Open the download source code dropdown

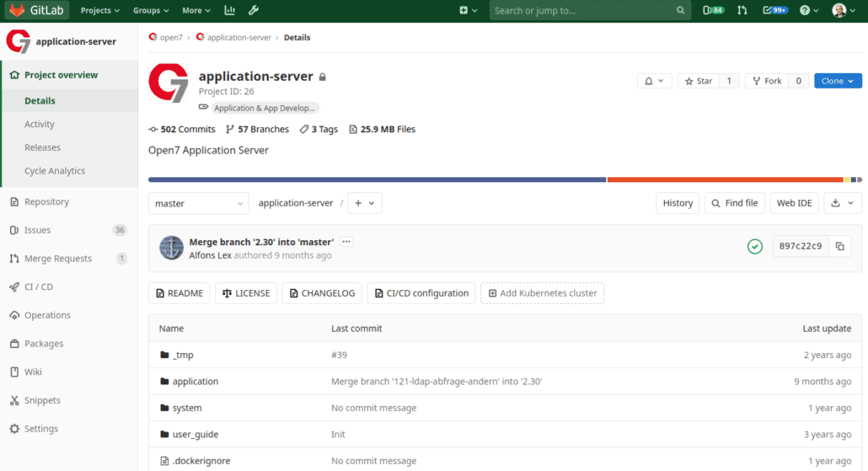coord(843,203)
